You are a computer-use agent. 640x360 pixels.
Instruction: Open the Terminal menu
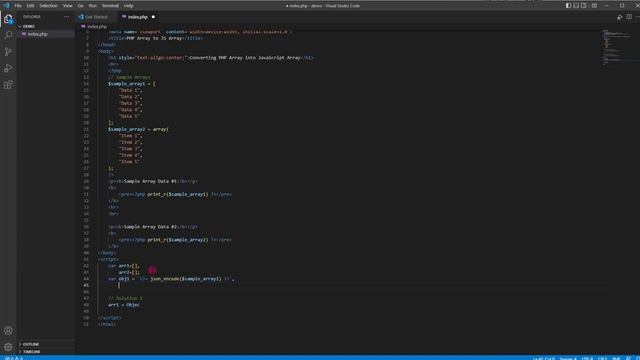point(110,6)
